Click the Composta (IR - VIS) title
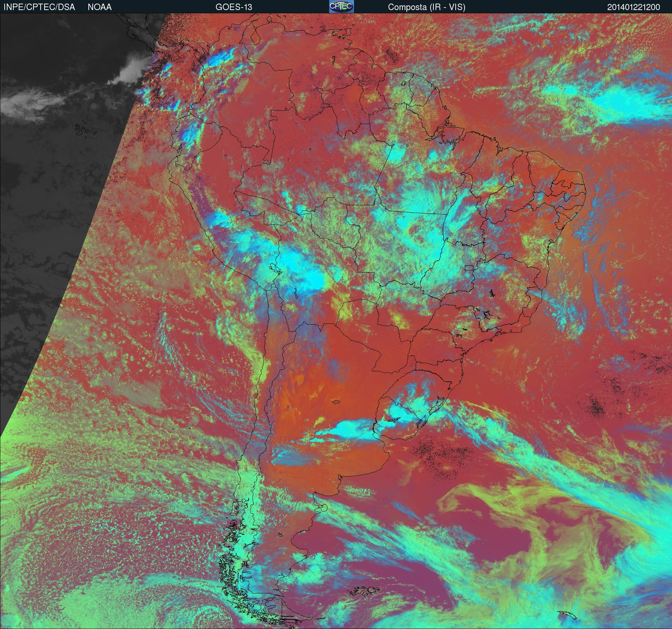Image resolution: width=672 pixels, height=629 pixels. point(427,7)
